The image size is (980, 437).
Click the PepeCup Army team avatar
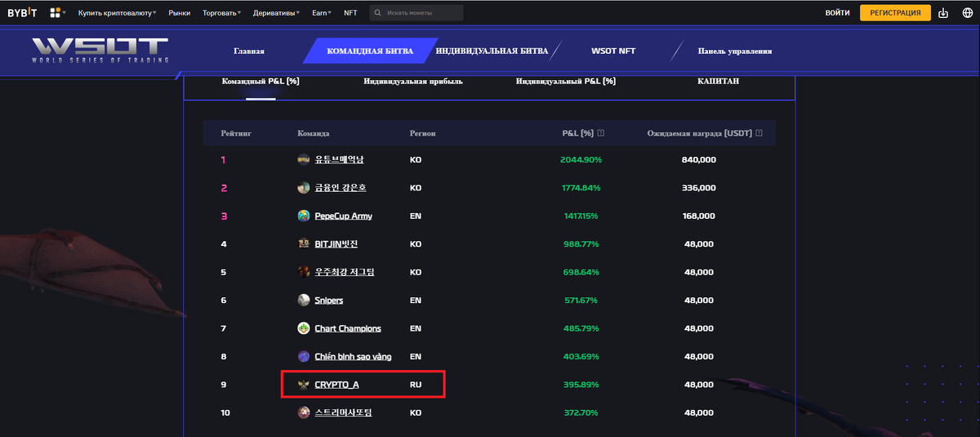coord(304,216)
